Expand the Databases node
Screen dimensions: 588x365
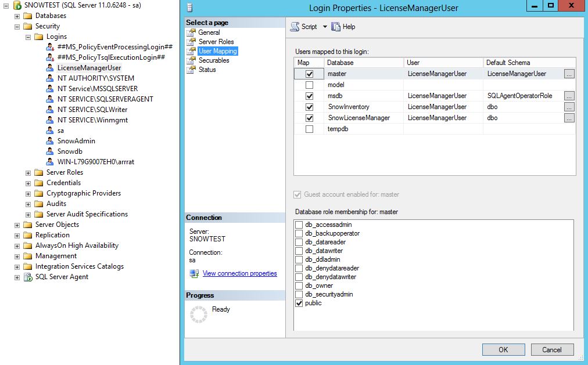pyautogui.click(x=17, y=16)
